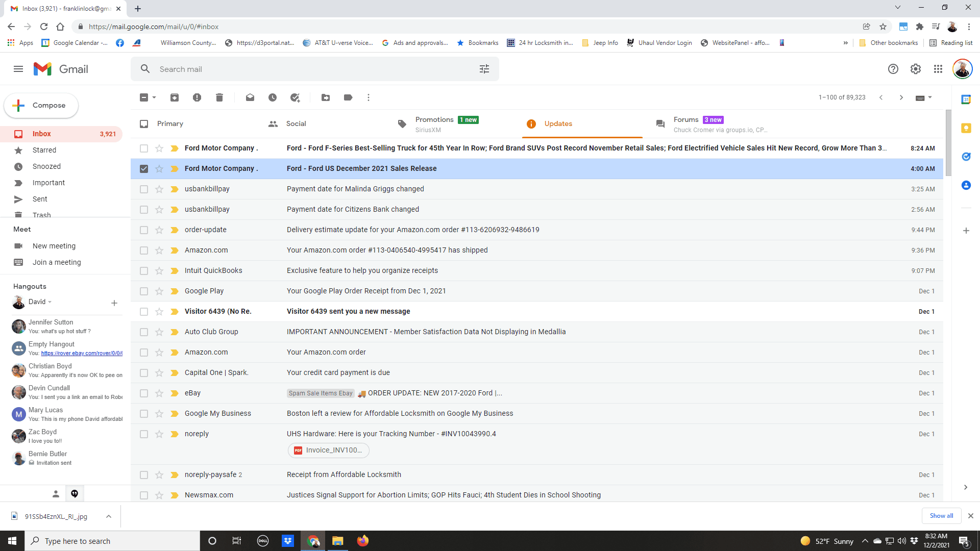980x551 pixels.
Task: Delete the selected email with trash icon
Action: [x=219, y=97]
